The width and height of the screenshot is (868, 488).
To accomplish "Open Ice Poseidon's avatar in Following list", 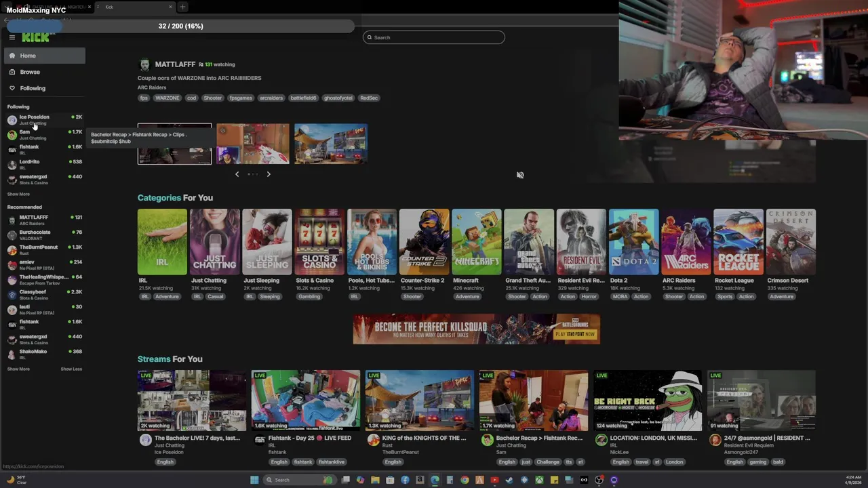I will (12, 120).
